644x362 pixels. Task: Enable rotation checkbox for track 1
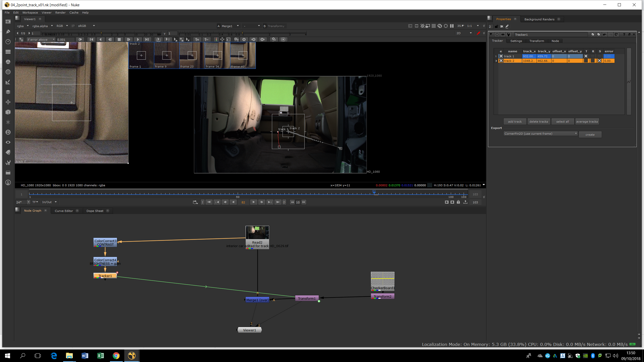pyautogui.click(x=593, y=56)
